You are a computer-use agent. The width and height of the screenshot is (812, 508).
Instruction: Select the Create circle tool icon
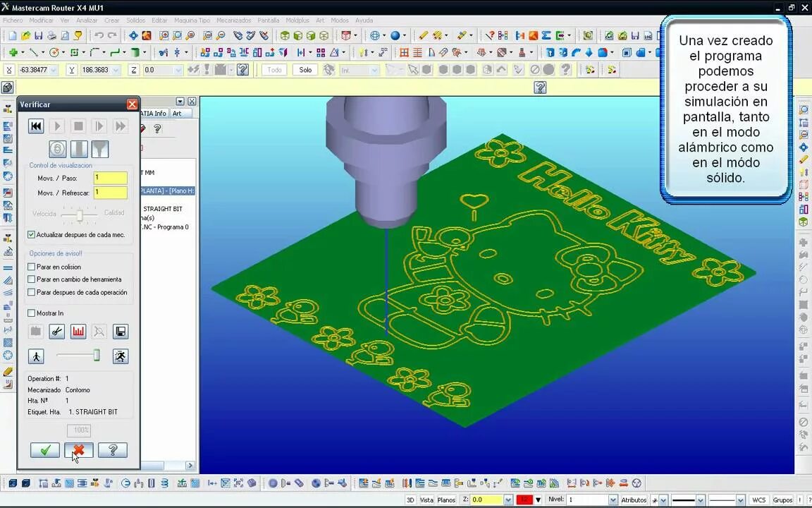click(x=54, y=52)
